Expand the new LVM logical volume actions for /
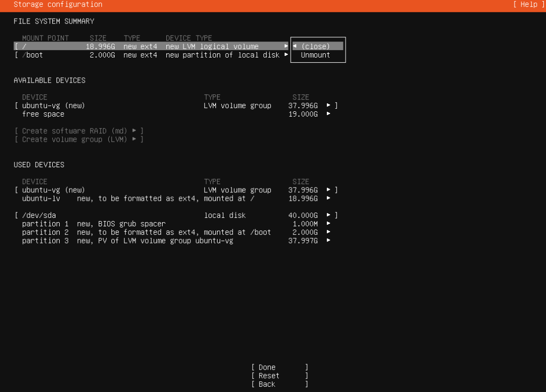The width and height of the screenshot is (546, 392). click(286, 46)
